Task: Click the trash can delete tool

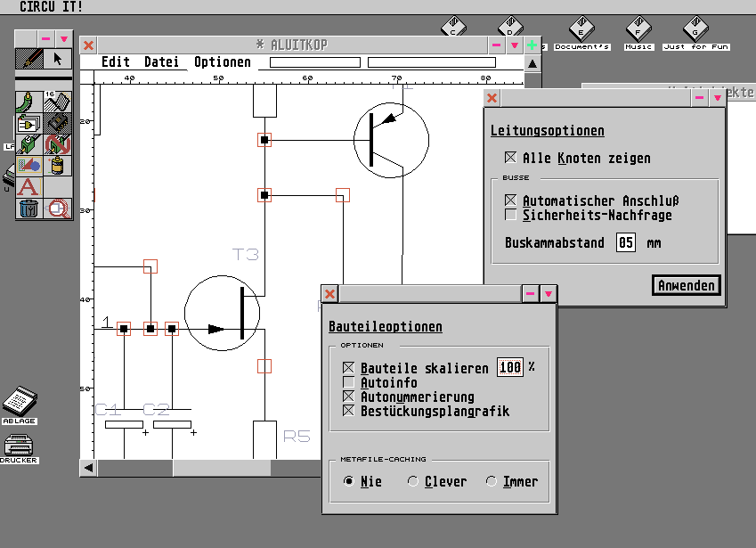Action: pos(29,209)
